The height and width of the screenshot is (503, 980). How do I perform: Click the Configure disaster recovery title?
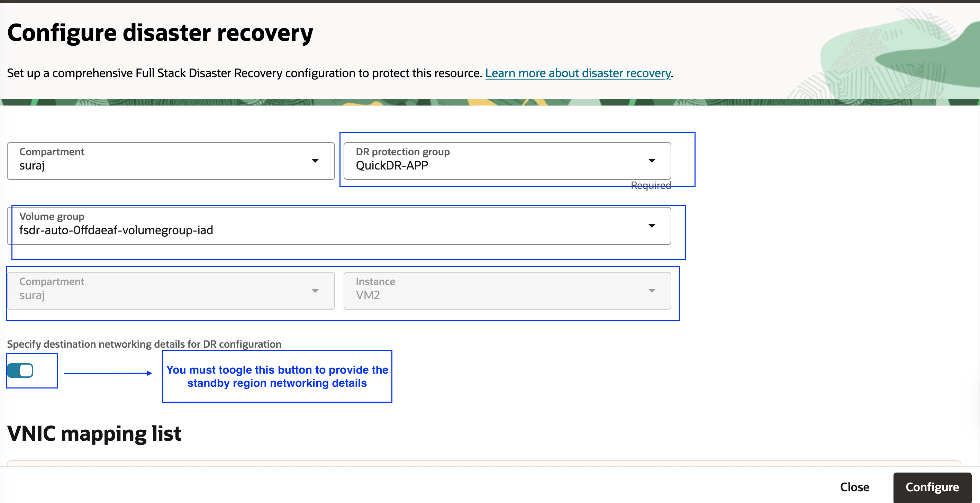[x=160, y=33]
